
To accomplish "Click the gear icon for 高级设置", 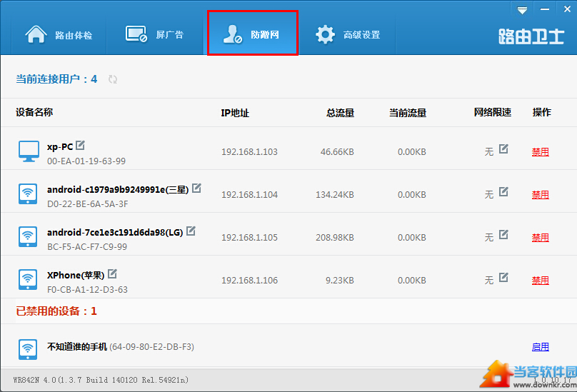I will [326, 34].
